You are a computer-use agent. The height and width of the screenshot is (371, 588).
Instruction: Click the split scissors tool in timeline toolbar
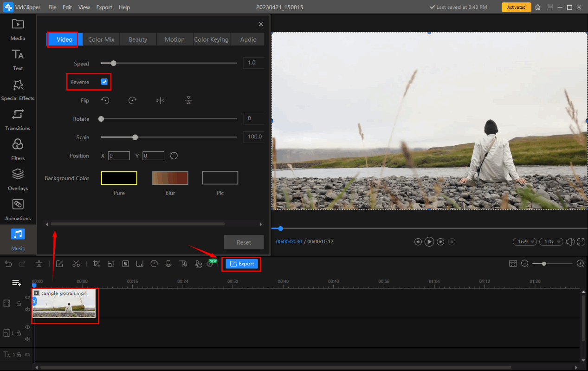point(76,264)
